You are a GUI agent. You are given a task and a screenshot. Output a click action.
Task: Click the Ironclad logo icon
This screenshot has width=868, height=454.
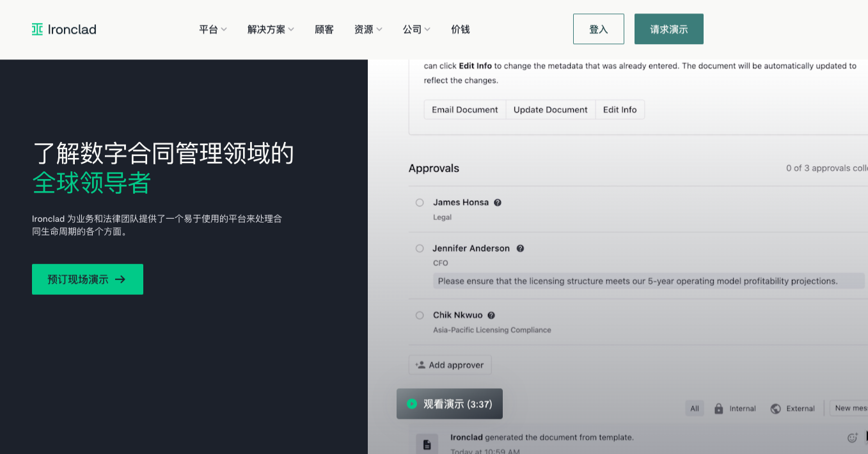36,29
